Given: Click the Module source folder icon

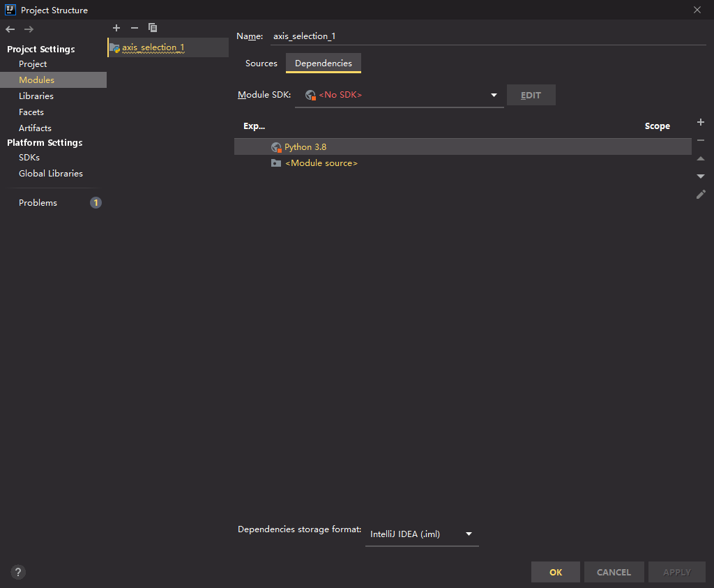Looking at the screenshot, I should tap(276, 163).
